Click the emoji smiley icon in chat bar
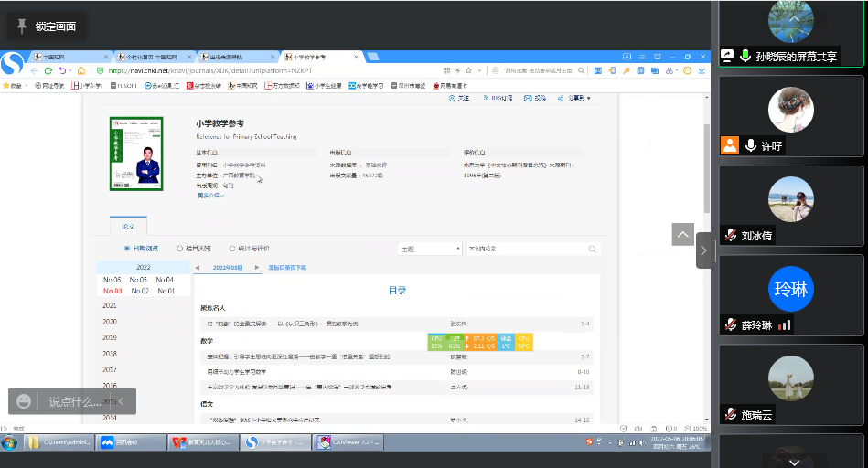868x468 pixels. [x=25, y=401]
